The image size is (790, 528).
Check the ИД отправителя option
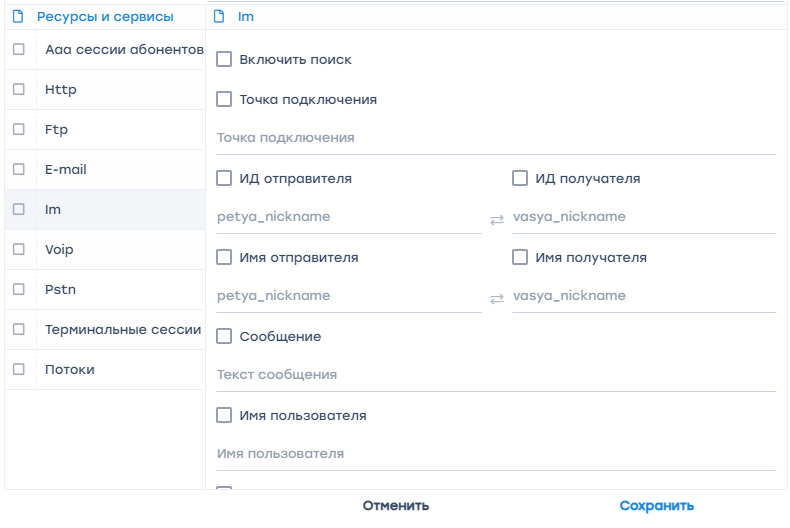pos(225,179)
